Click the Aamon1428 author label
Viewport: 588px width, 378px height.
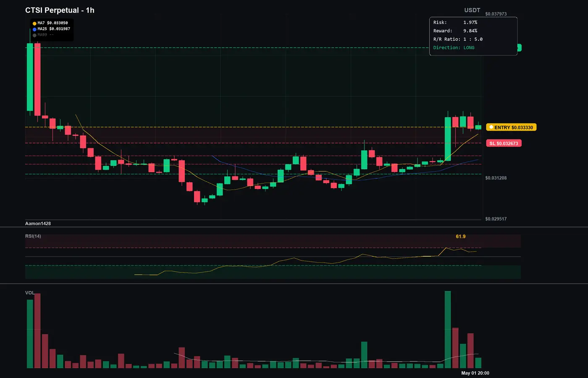[x=38, y=223]
